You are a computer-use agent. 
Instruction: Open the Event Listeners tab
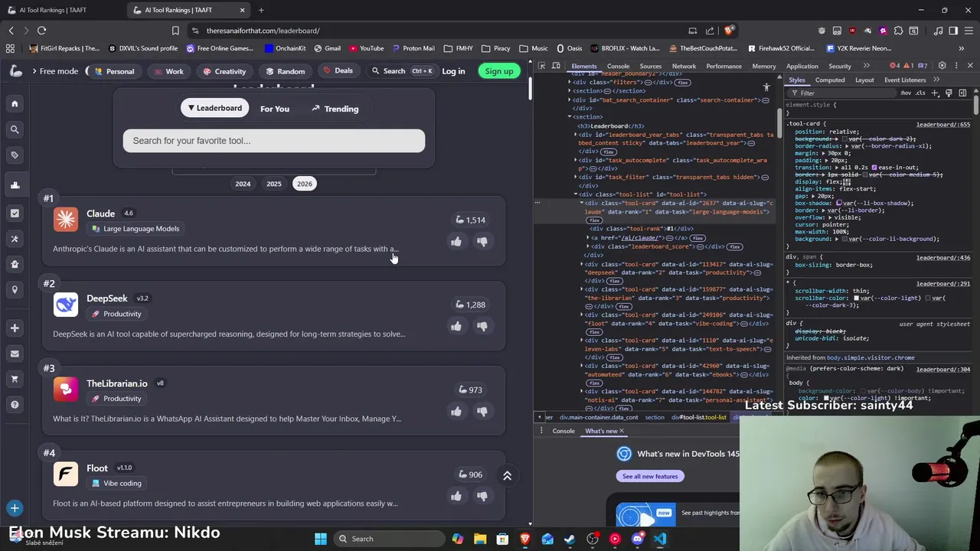pos(905,80)
